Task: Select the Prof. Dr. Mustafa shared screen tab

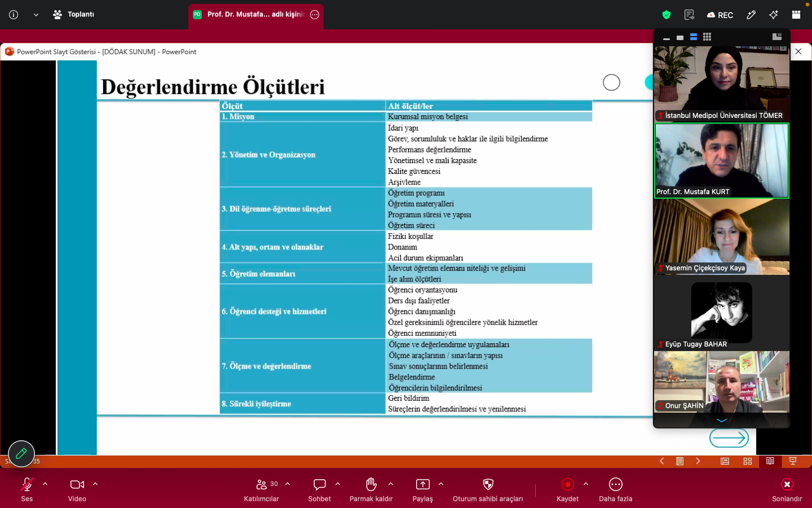Action: 256,15
